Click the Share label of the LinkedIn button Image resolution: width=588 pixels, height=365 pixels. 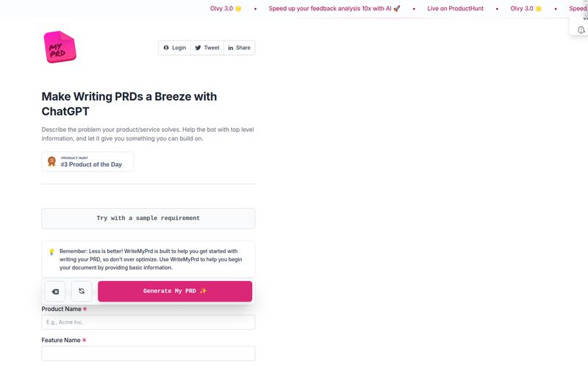pyautogui.click(x=243, y=48)
